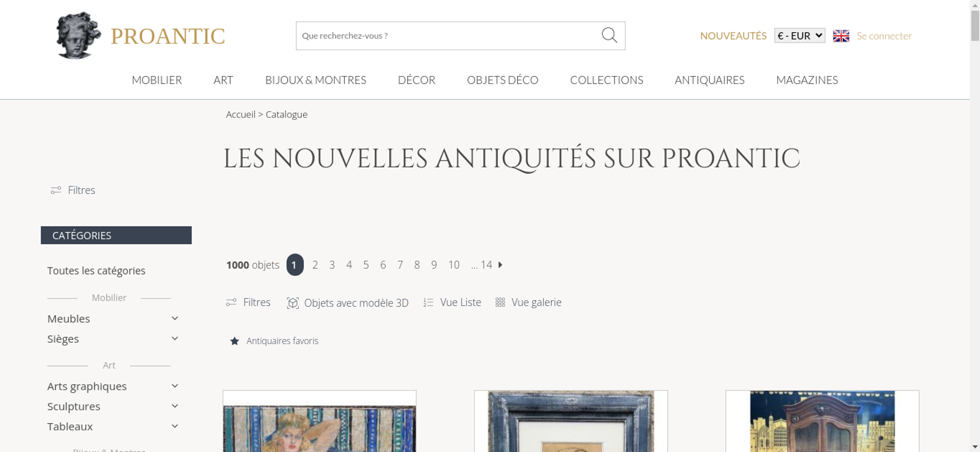Click the search magnifier icon

(609, 35)
